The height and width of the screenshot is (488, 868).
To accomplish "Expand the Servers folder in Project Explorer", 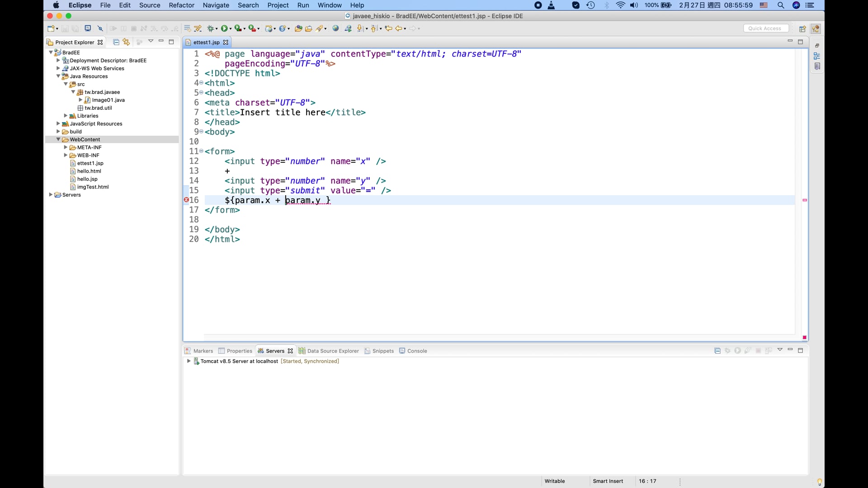I will [51, 195].
